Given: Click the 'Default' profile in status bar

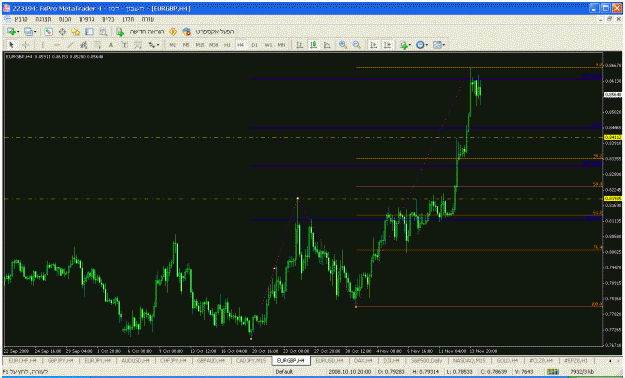Looking at the screenshot, I should point(284,372).
